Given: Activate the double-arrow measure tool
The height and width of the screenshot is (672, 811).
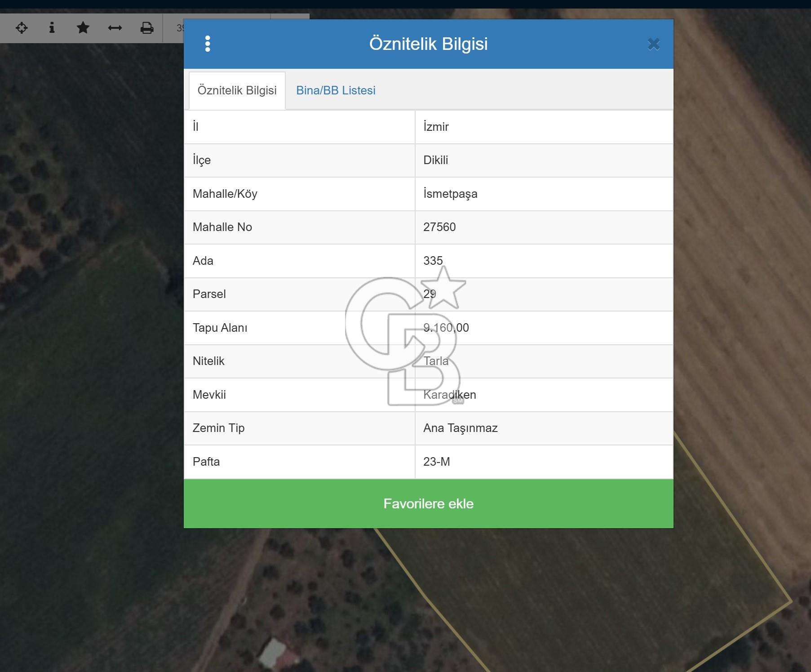Looking at the screenshot, I should pos(115,28).
